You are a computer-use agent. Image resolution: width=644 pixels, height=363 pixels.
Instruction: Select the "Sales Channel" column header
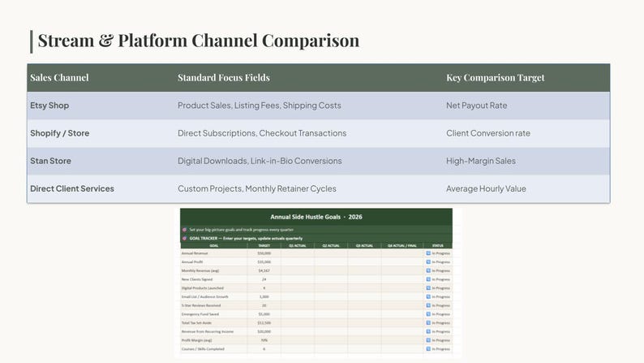[59, 78]
